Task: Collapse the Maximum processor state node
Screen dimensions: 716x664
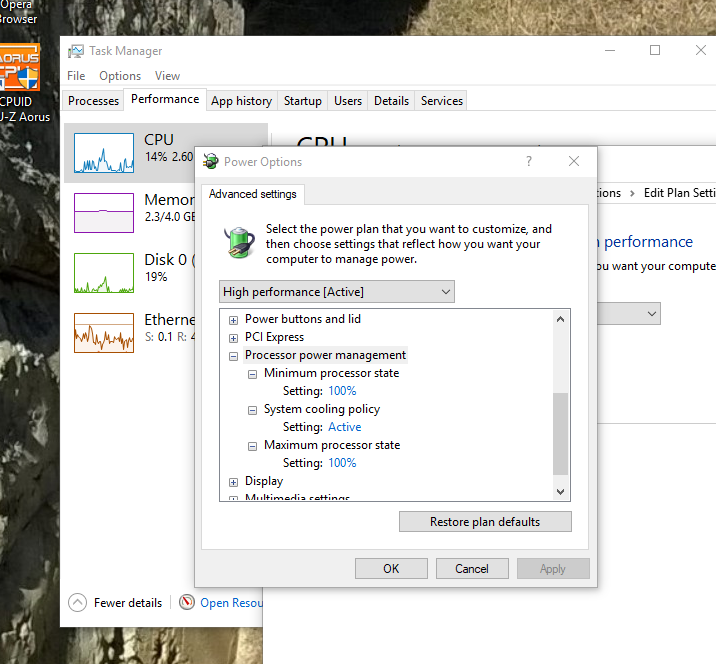Action: (x=252, y=446)
